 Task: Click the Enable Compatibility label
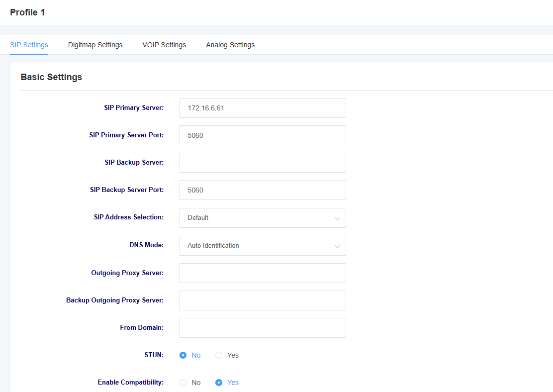[x=131, y=382]
